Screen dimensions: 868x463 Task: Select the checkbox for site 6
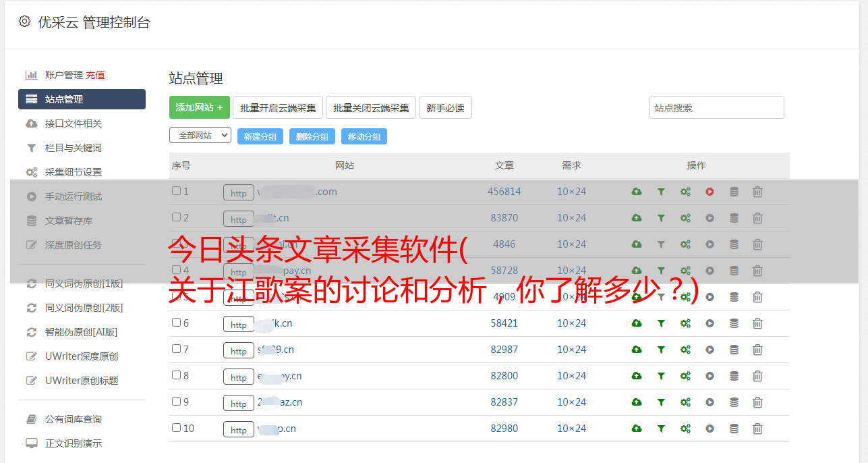click(x=176, y=323)
